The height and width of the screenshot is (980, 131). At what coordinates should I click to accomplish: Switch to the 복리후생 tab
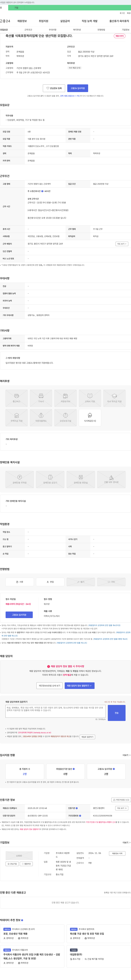click(77, 30)
